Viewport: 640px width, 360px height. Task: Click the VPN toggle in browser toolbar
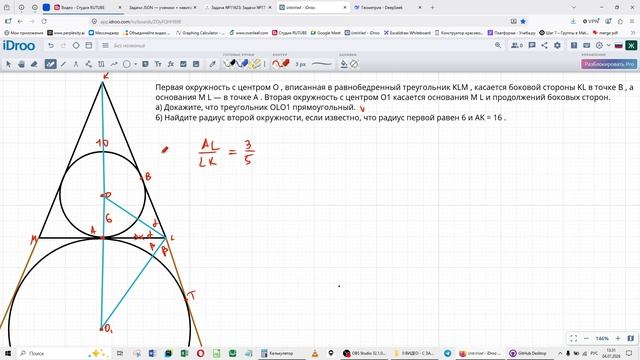[x=591, y=21]
